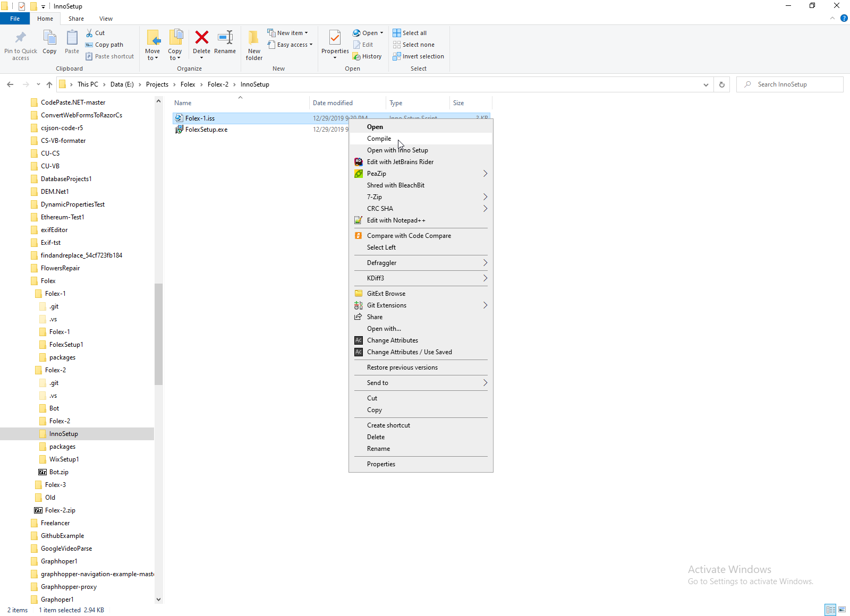Choose Edit with Notepad++
Viewport: 850px width, 616px height.
pos(421,220)
